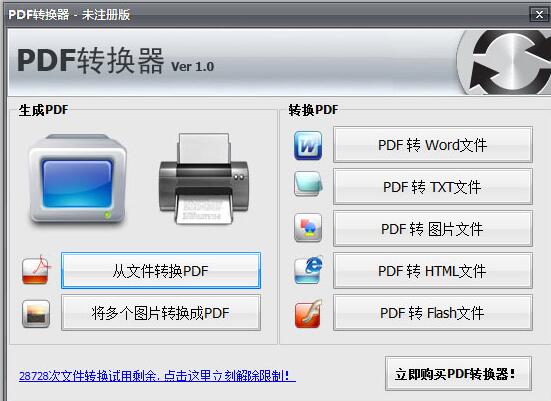Click the circular arrows logo in header
The width and height of the screenshot is (551, 401).
505,63
